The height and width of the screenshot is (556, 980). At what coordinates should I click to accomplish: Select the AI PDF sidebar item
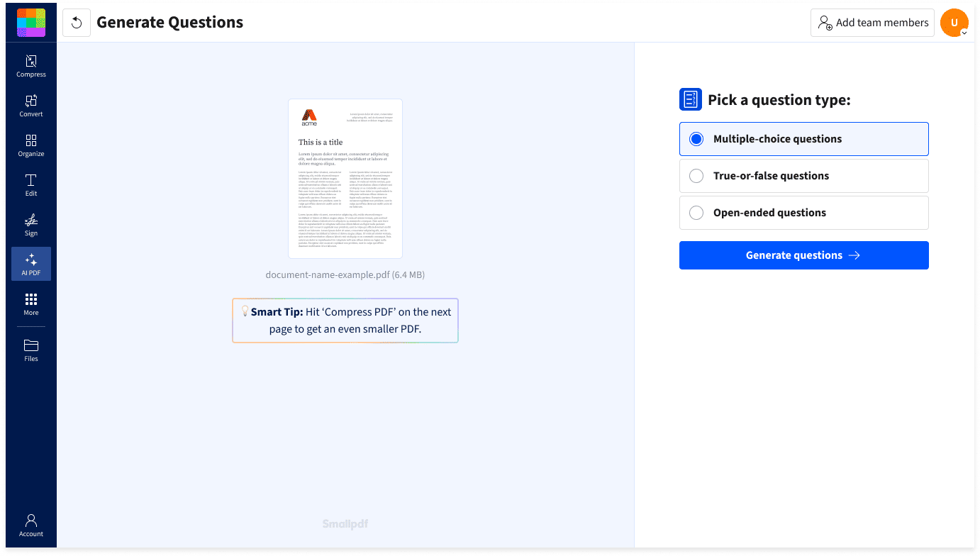tap(31, 265)
